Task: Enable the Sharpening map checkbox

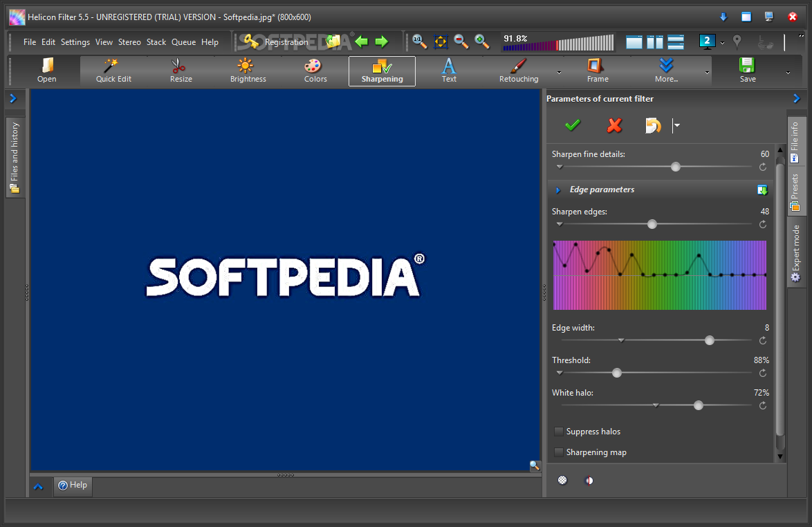Action: tap(560, 452)
